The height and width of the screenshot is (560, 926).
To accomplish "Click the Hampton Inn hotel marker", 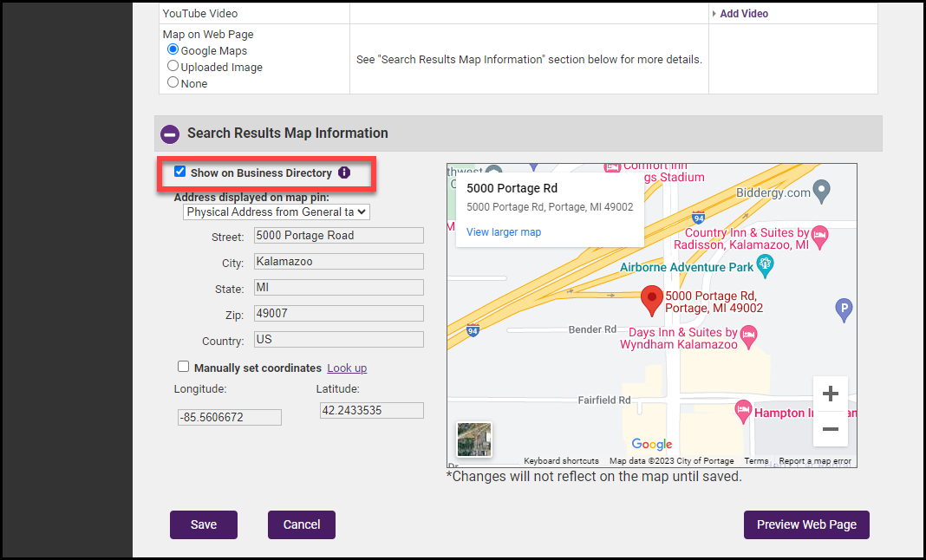I will (742, 409).
